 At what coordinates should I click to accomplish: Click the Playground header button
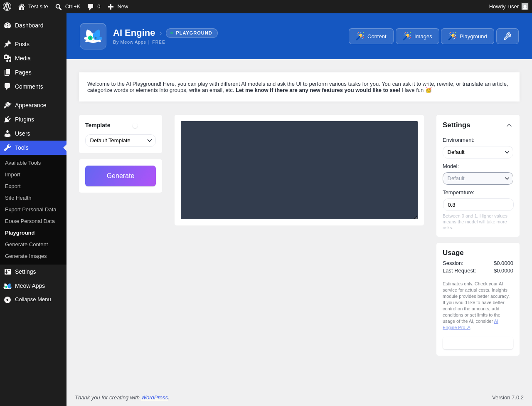coord(468,36)
